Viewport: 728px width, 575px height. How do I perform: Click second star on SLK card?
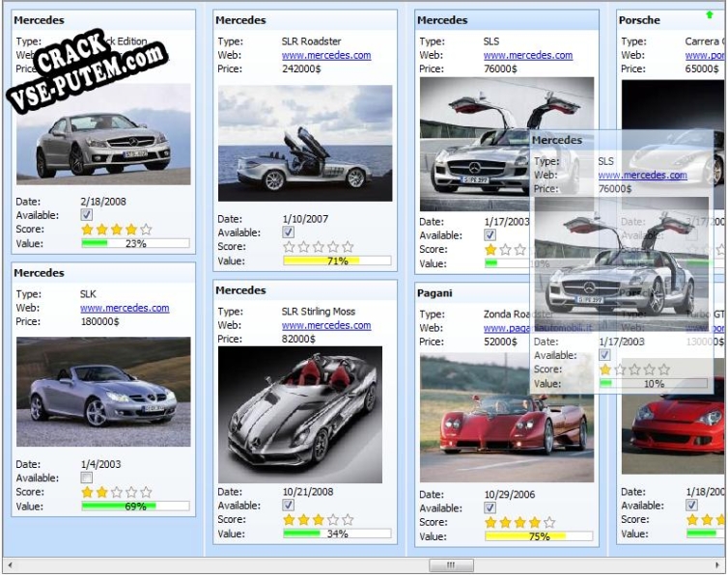point(101,492)
